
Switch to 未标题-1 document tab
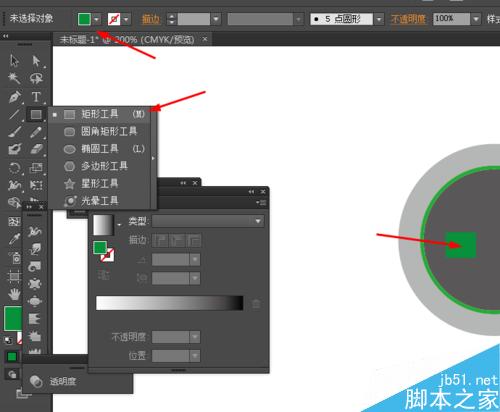tap(127, 40)
